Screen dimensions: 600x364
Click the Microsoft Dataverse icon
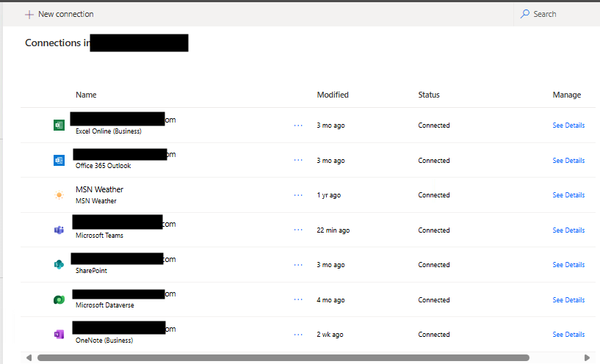click(59, 299)
